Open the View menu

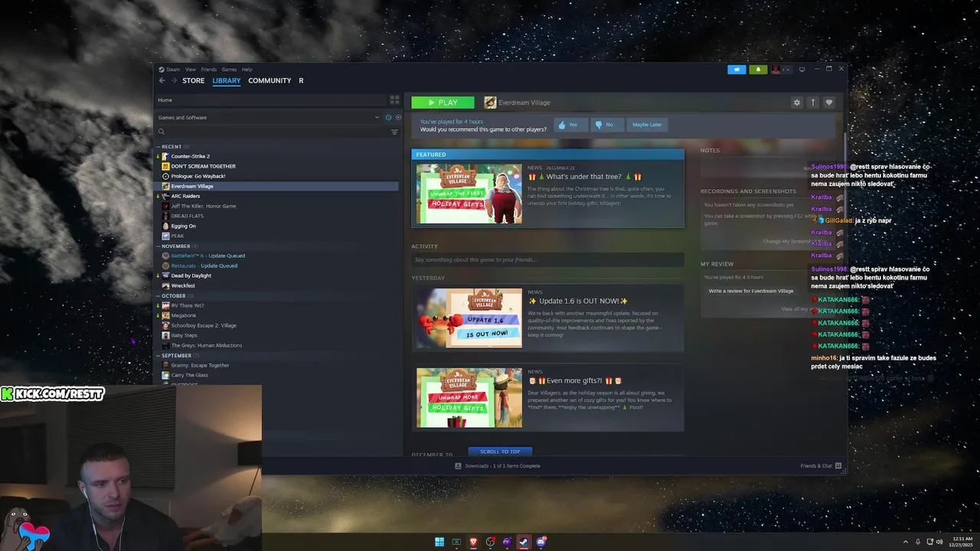tap(191, 70)
